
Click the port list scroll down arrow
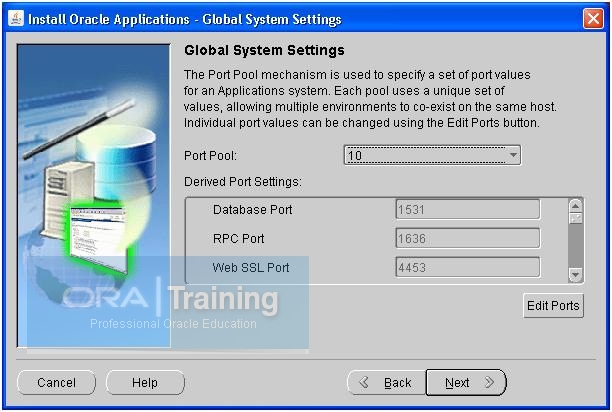[x=576, y=275]
